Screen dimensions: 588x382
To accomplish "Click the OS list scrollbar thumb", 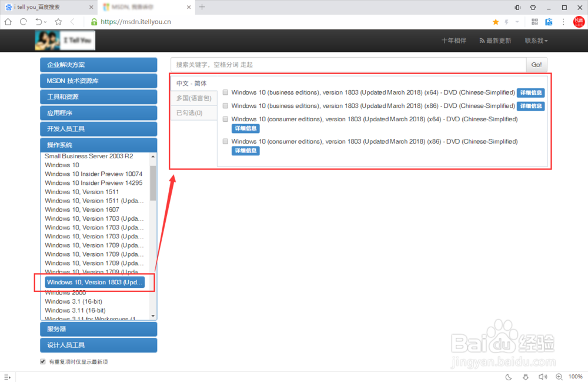I will click(153, 183).
